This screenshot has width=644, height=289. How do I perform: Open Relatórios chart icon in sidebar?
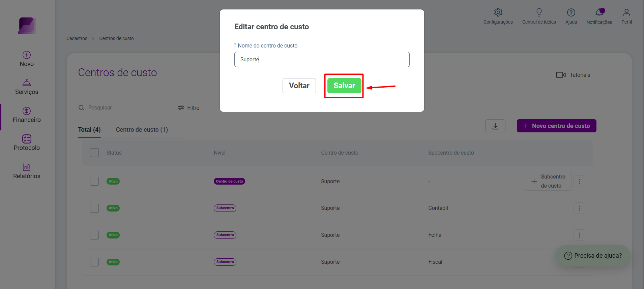(x=27, y=167)
